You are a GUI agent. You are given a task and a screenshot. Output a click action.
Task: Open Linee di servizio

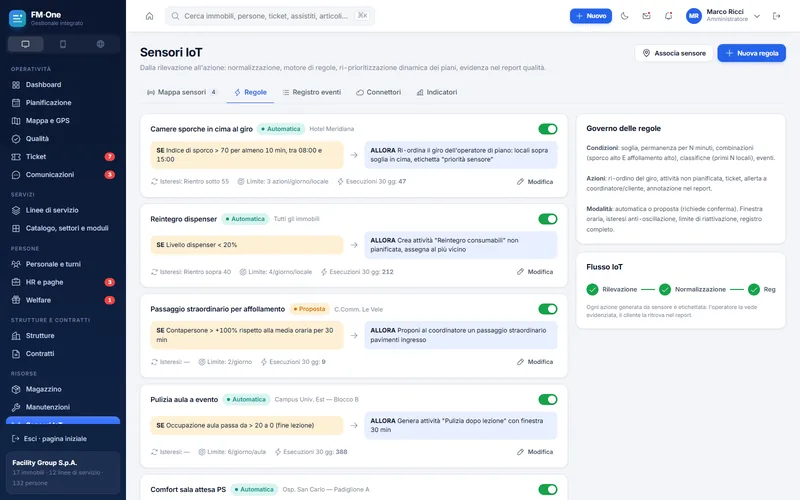click(x=63, y=210)
